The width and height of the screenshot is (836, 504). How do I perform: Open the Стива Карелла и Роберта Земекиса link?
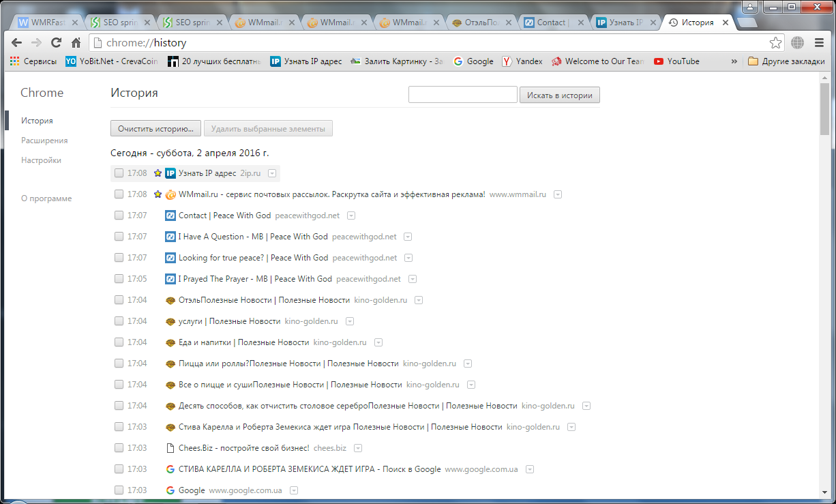[x=340, y=427]
